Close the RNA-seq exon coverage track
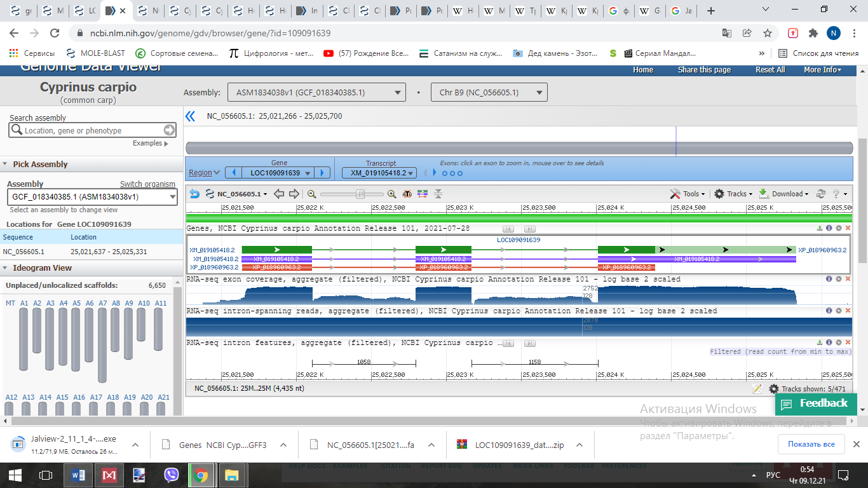The height and width of the screenshot is (488, 868). point(848,279)
